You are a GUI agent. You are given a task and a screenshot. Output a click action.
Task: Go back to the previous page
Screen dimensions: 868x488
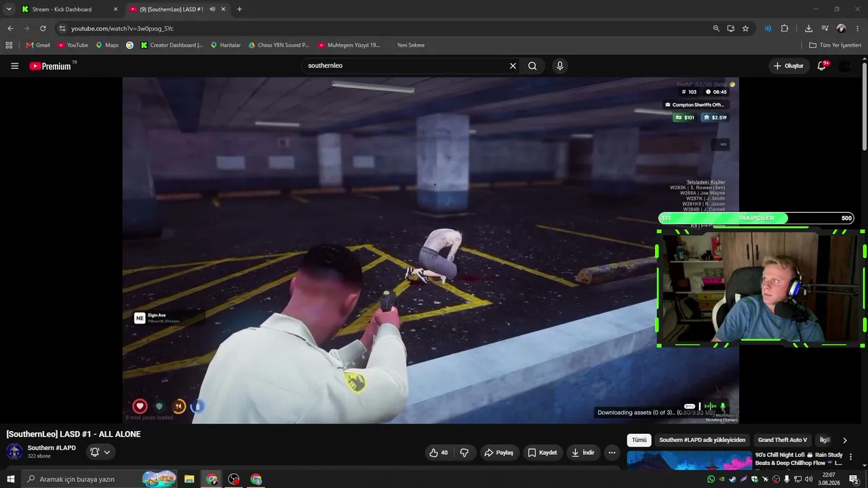pos(10,28)
